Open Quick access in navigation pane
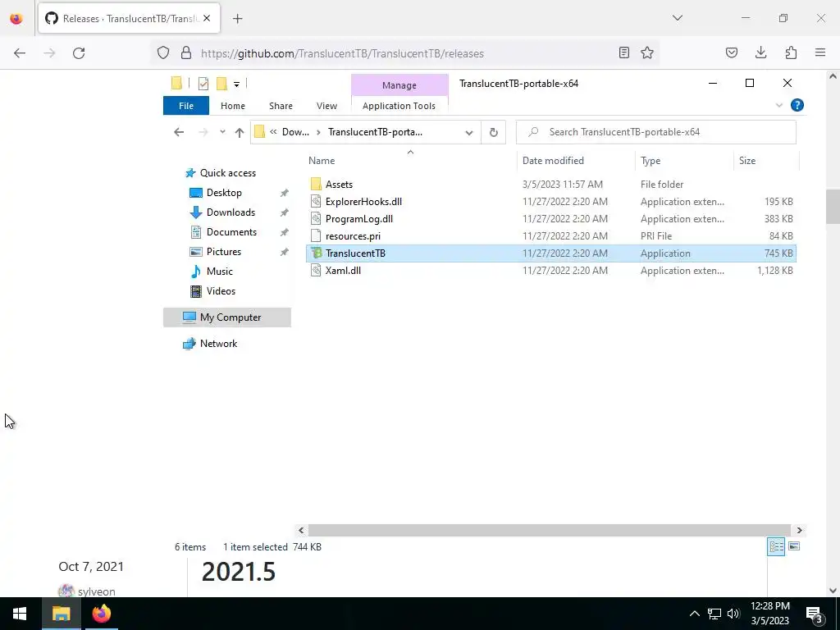The image size is (840, 630). [228, 173]
